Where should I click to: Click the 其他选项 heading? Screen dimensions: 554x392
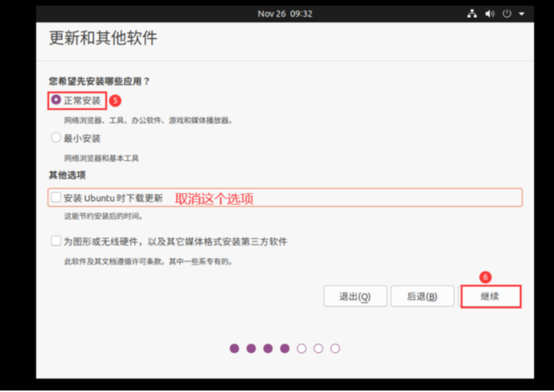tap(67, 175)
